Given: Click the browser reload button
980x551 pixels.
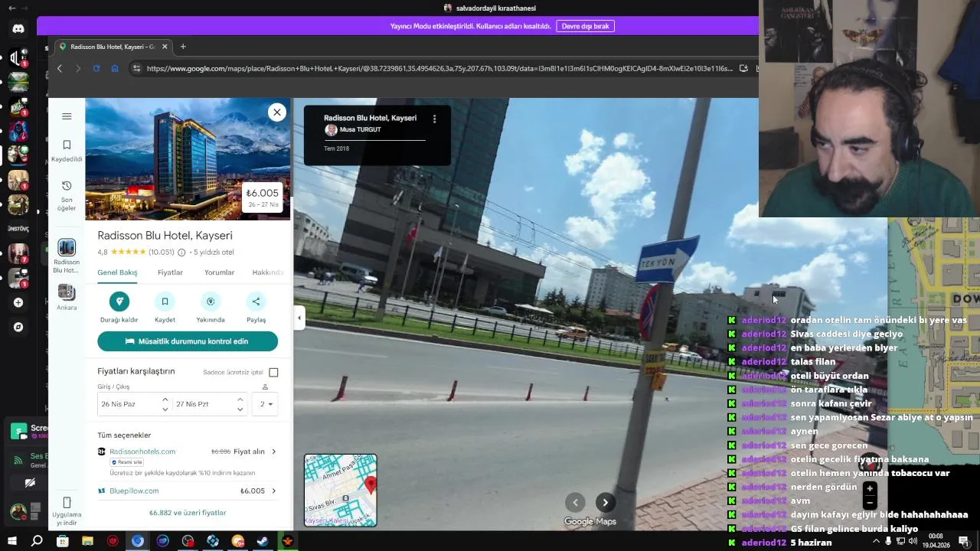Looking at the screenshot, I should [96, 68].
